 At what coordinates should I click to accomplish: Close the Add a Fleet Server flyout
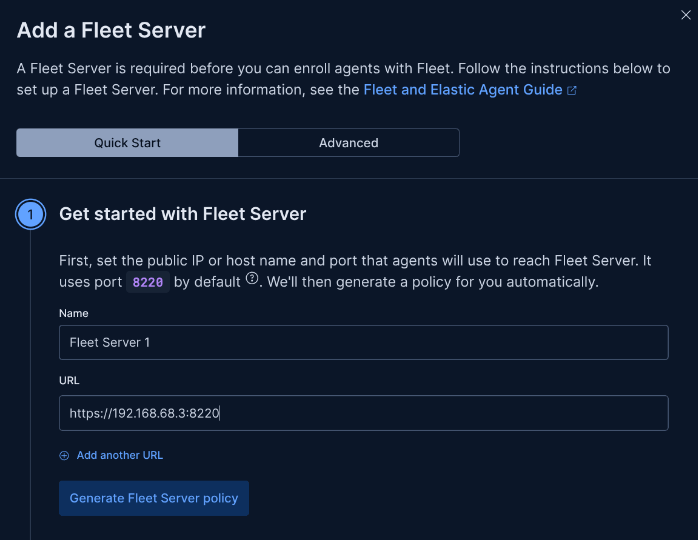[686, 15]
